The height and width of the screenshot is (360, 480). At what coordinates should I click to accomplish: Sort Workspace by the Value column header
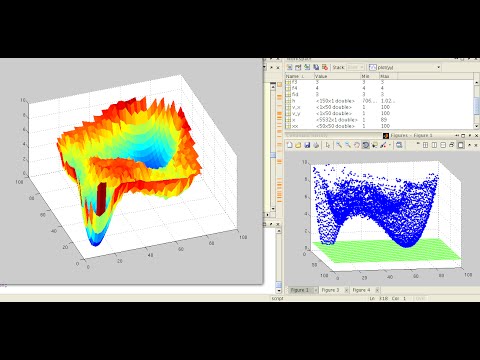tap(338, 76)
